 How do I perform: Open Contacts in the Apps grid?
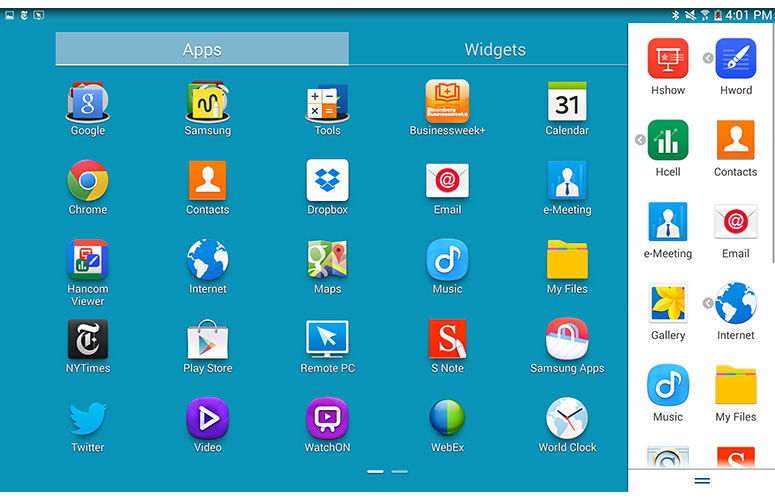208,180
